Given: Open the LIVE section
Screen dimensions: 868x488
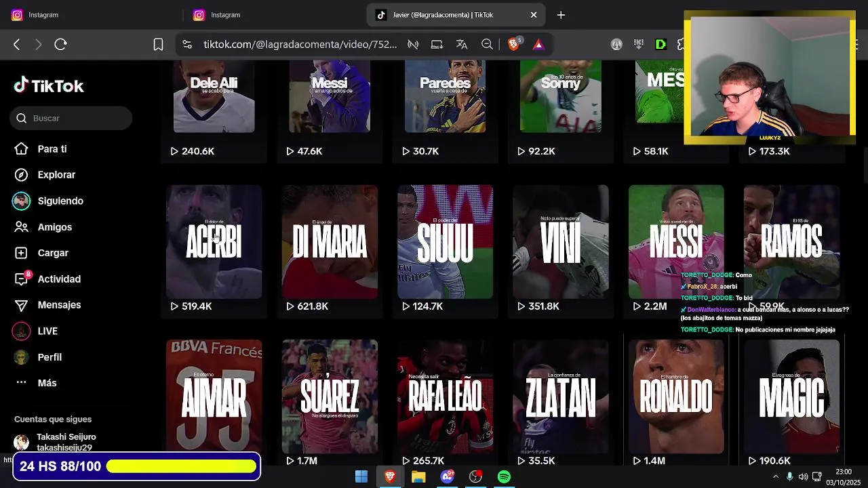Looking at the screenshot, I should tap(47, 331).
